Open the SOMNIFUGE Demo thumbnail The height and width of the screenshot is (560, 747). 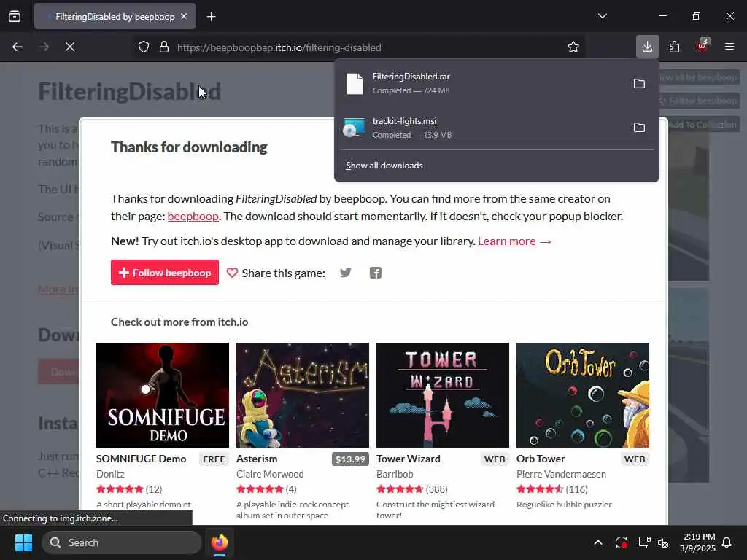163,394
